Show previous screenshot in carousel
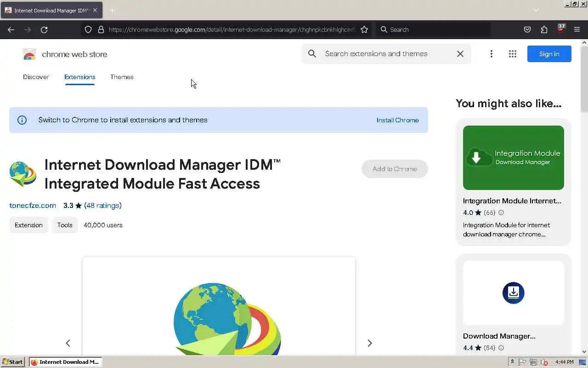Image resolution: width=588 pixels, height=368 pixels. 68,343
